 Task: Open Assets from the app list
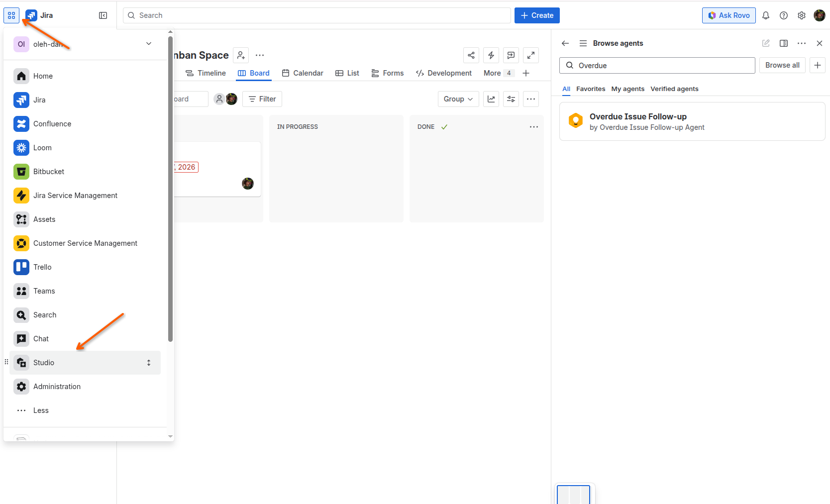(x=85, y=219)
